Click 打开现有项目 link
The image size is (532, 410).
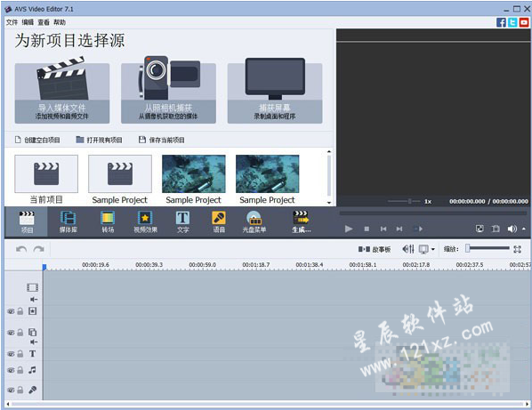click(100, 140)
